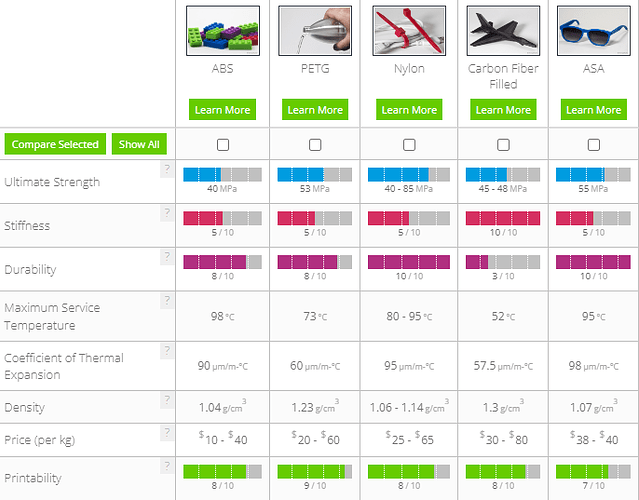Enable the Nylon compare checkbox

pyautogui.click(x=409, y=144)
